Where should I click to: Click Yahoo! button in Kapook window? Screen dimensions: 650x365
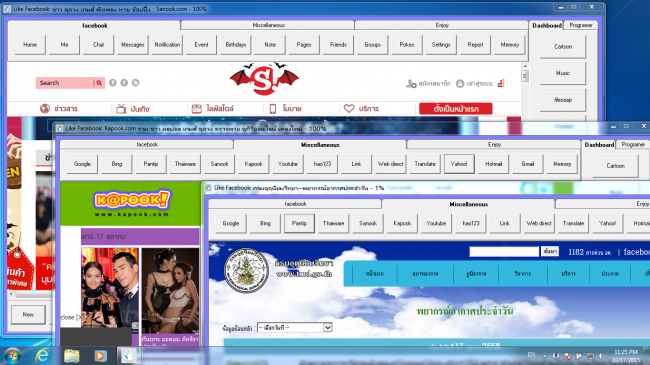[458, 164]
